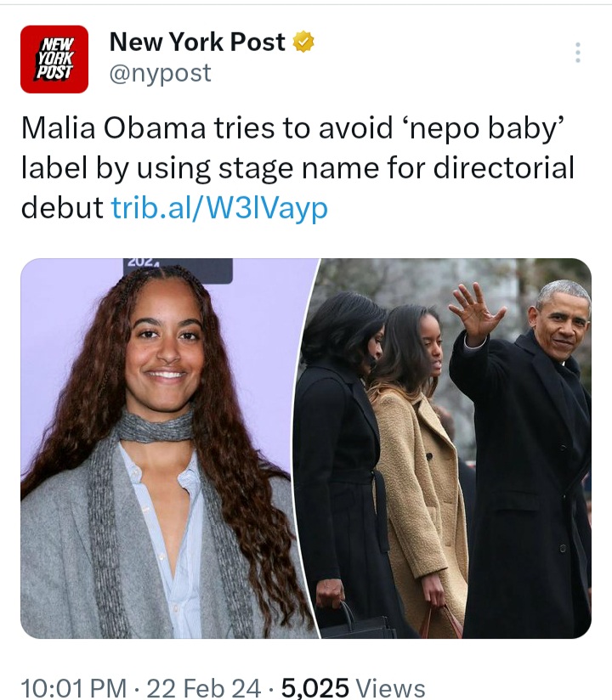Click the 22 Feb 24 date
Screen dimensions: 612x700
[x=204, y=687]
